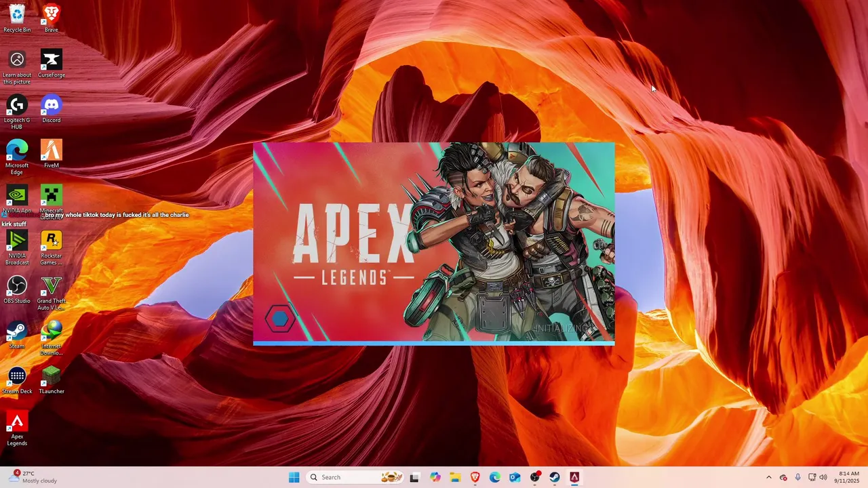Click the microphone icon in the system tray
This screenshot has height=488, width=868.
(797, 477)
